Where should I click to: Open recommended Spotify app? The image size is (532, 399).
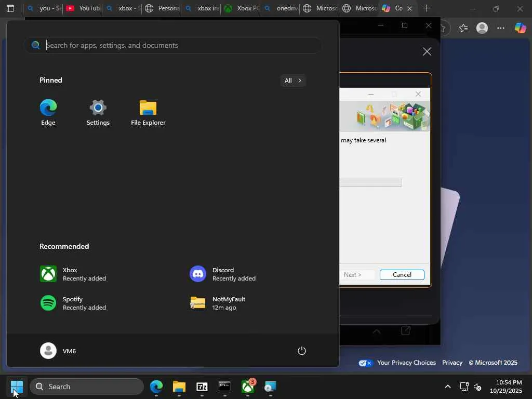click(x=73, y=303)
